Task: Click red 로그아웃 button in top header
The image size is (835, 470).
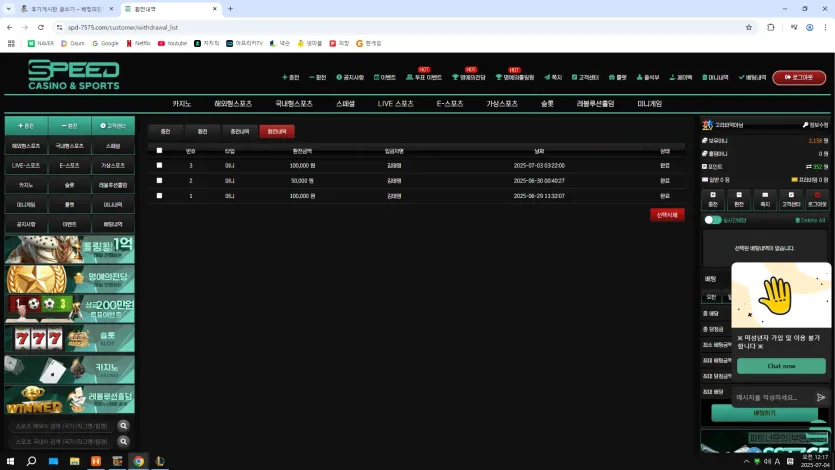Action: [799, 78]
